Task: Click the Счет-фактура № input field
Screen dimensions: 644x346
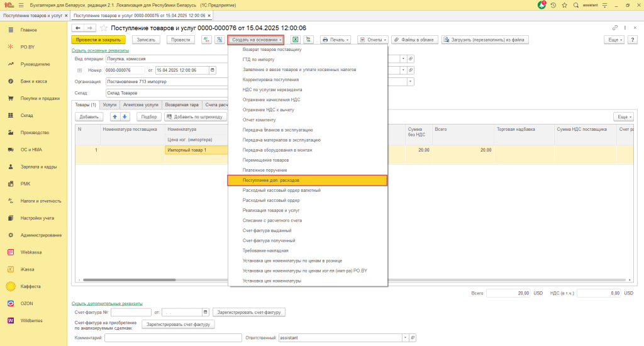Action: point(131,312)
